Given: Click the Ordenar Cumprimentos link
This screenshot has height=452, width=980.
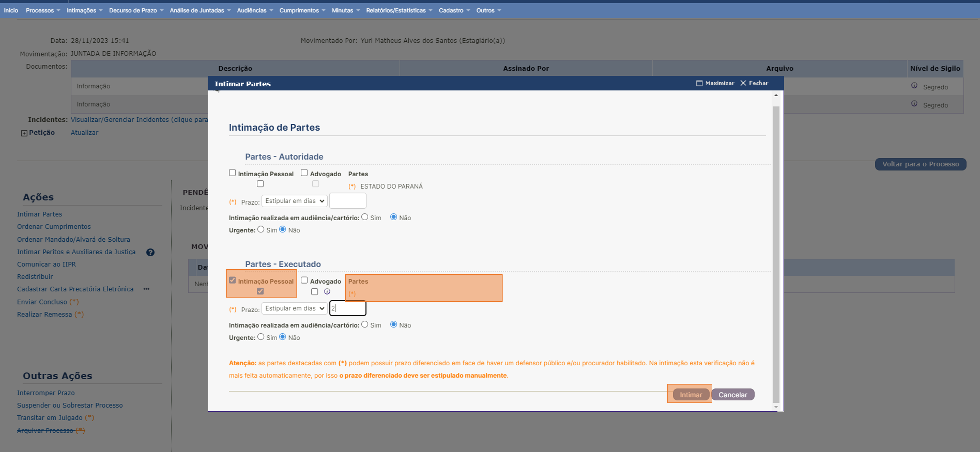Looking at the screenshot, I should tap(54, 226).
